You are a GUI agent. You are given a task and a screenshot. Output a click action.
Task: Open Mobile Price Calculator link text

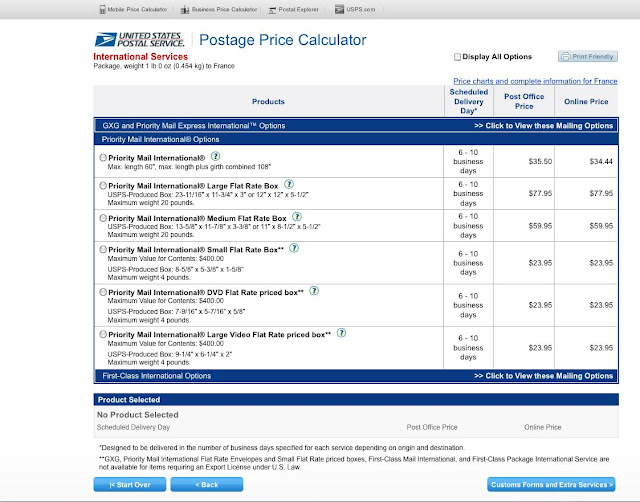pos(137,9)
